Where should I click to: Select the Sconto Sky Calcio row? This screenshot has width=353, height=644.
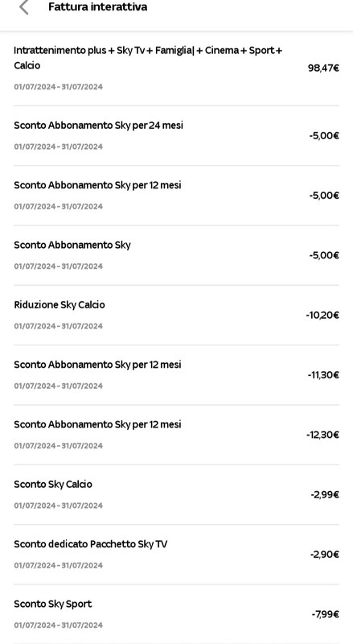pos(177,494)
